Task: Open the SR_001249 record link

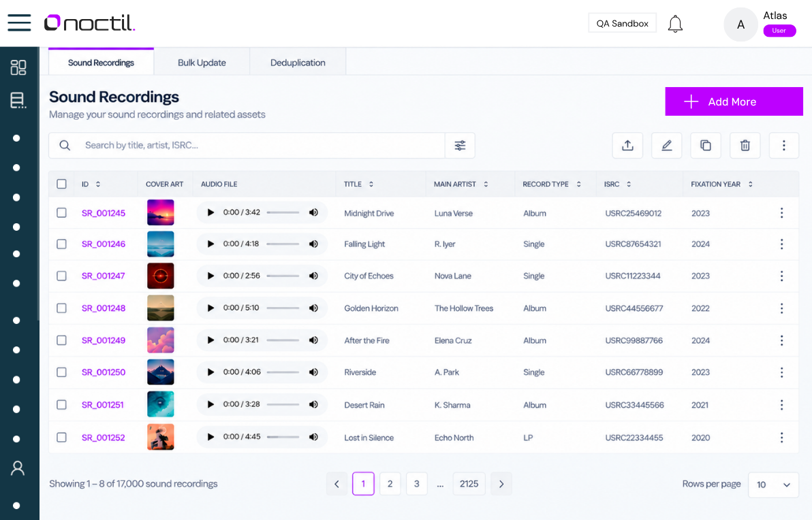Action: (104, 340)
